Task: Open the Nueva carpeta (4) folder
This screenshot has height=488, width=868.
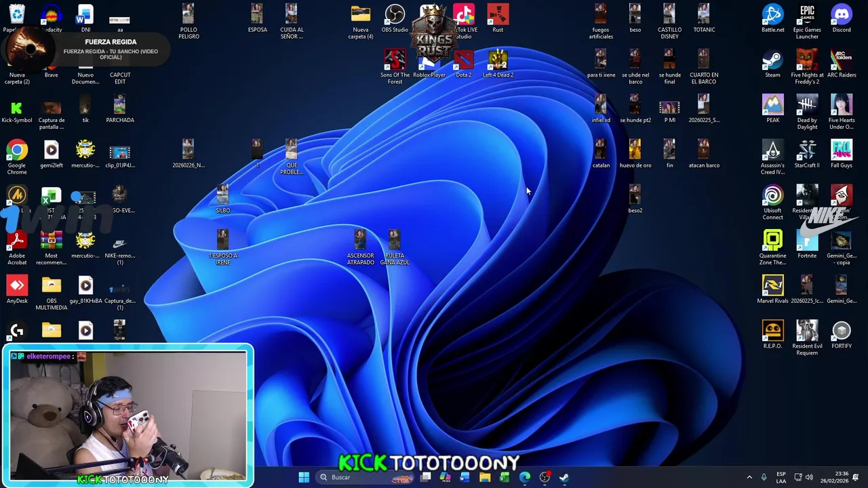Action: pyautogui.click(x=360, y=22)
